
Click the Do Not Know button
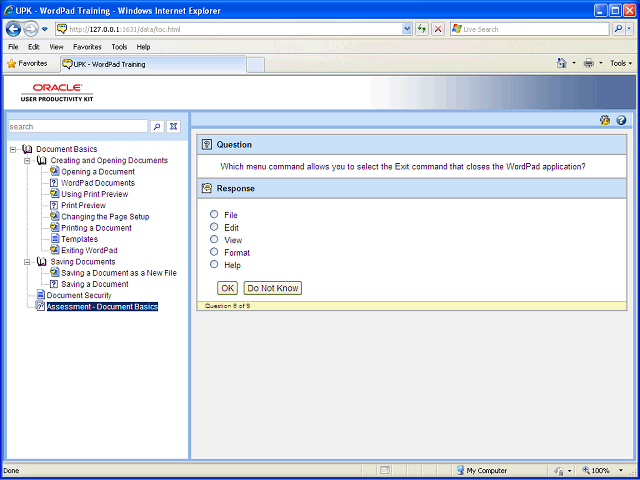click(x=273, y=288)
